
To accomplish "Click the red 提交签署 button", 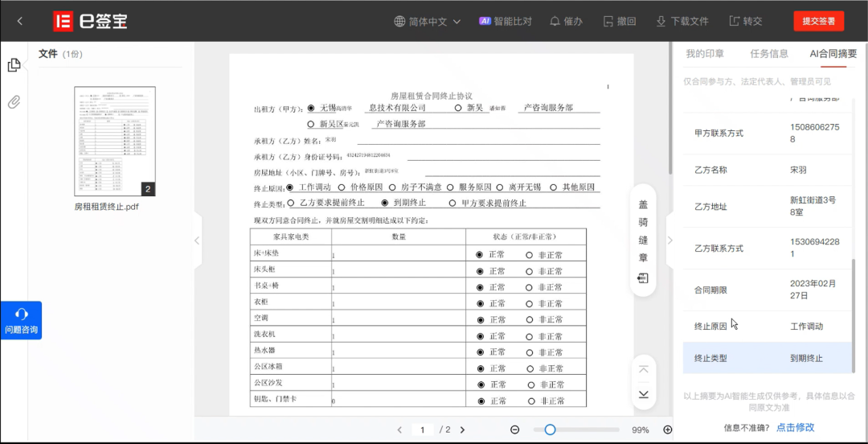I will coord(818,22).
